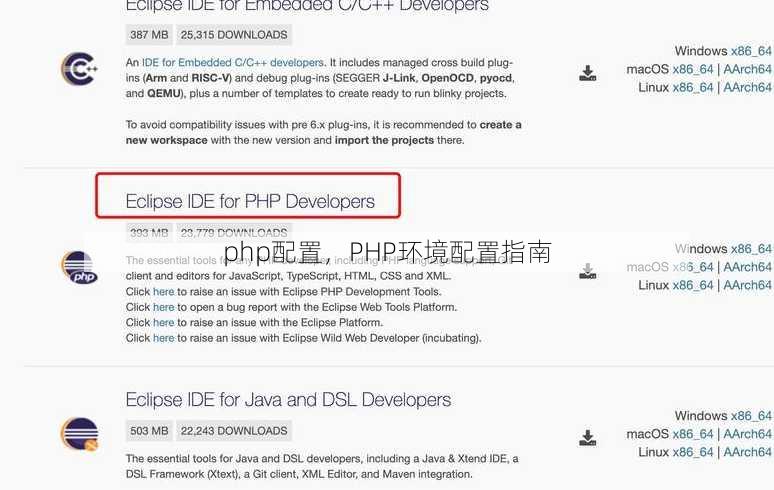The width and height of the screenshot is (774, 490).
Task: Click the '387 MB' size badge
Action: [x=149, y=35]
